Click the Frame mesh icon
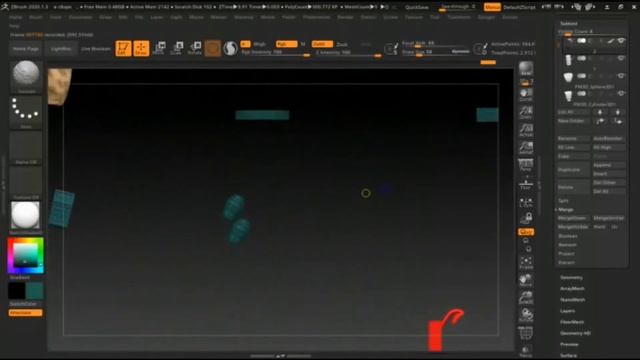The image size is (640, 360). pos(526,262)
